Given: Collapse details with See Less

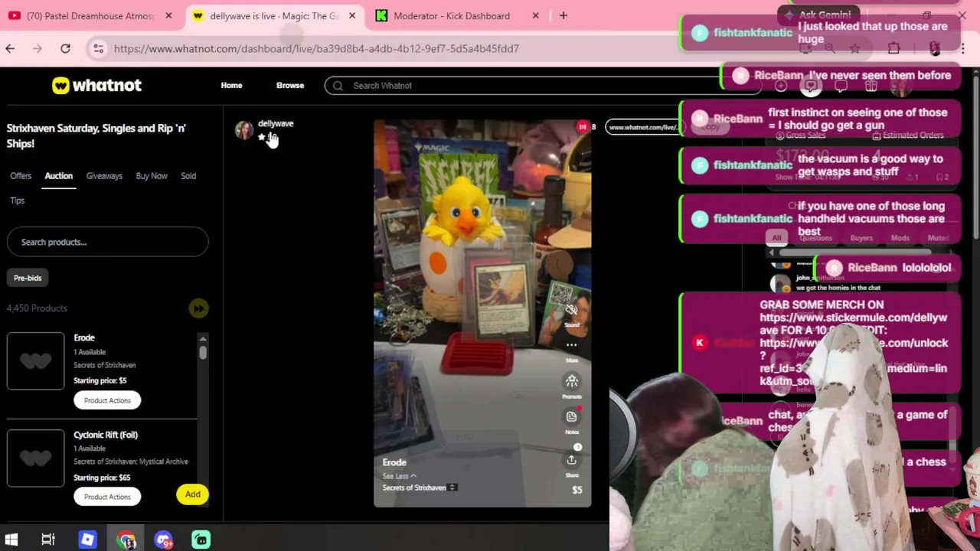Looking at the screenshot, I should coord(399,476).
